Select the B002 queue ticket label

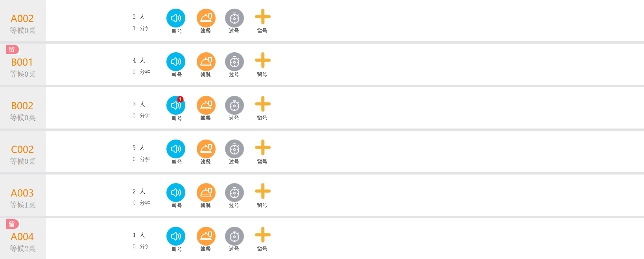click(22, 106)
